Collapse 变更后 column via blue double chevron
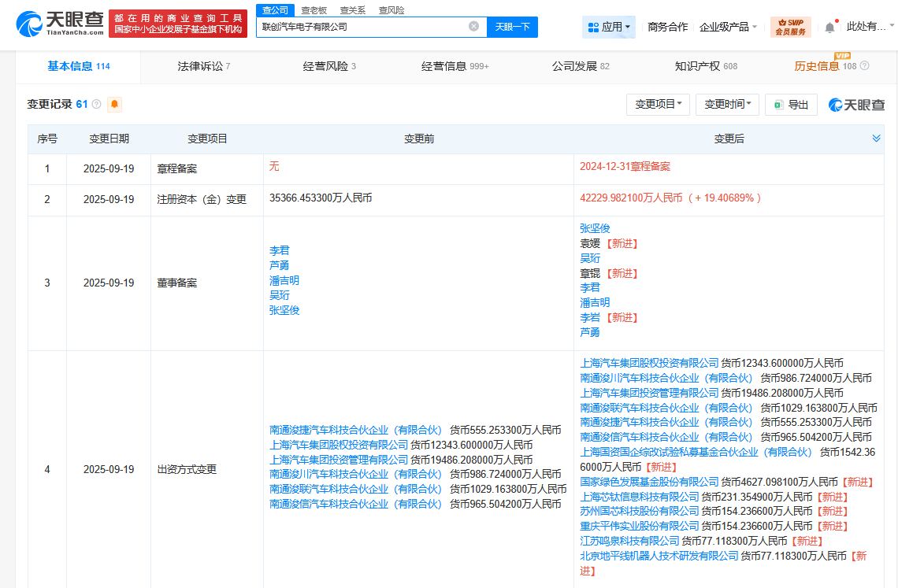 pos(876,138)
